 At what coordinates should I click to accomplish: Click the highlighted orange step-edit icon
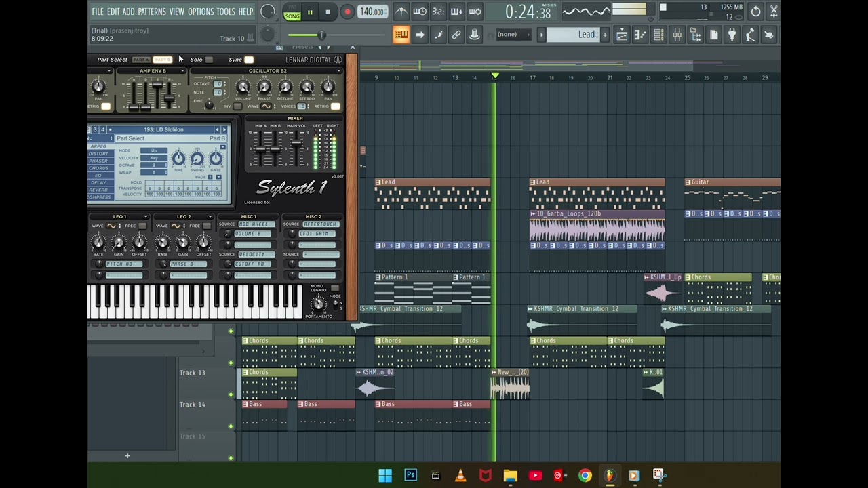401,35
